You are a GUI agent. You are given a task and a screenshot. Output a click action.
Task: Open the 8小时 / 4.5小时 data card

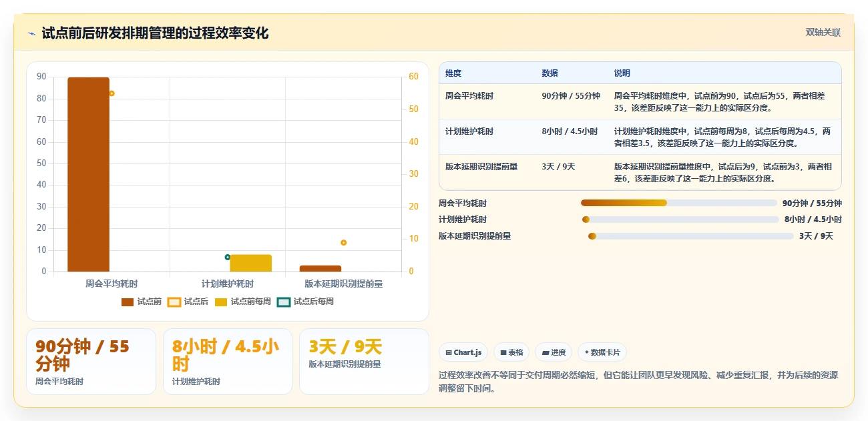click(228, 362)
